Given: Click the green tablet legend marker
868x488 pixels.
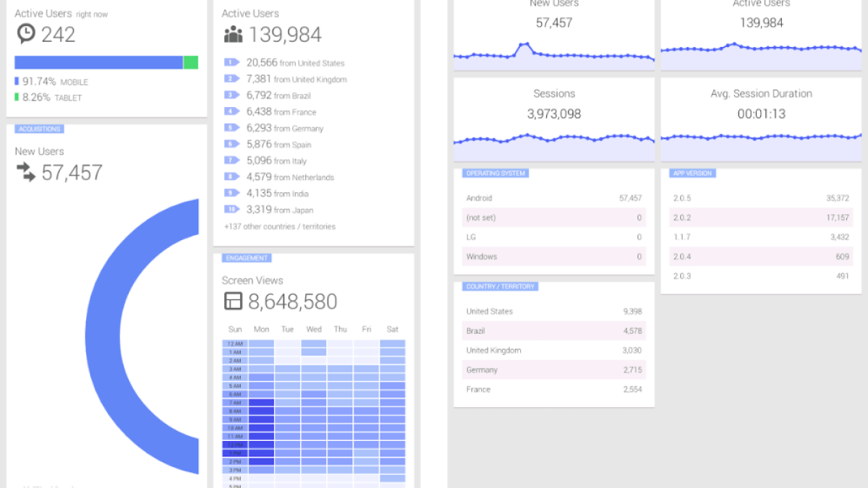Looking at the screenshot, I should pos(17,98).
